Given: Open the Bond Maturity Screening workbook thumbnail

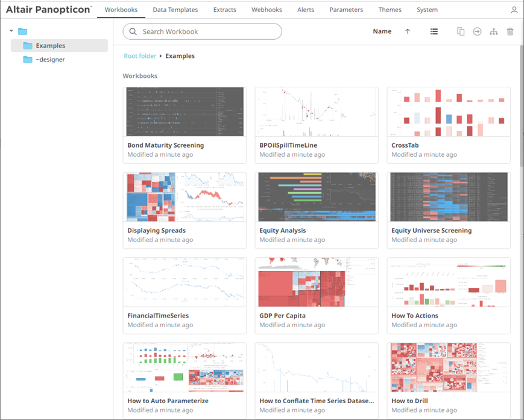Looking at the screenshot, I should pos(185,112).
